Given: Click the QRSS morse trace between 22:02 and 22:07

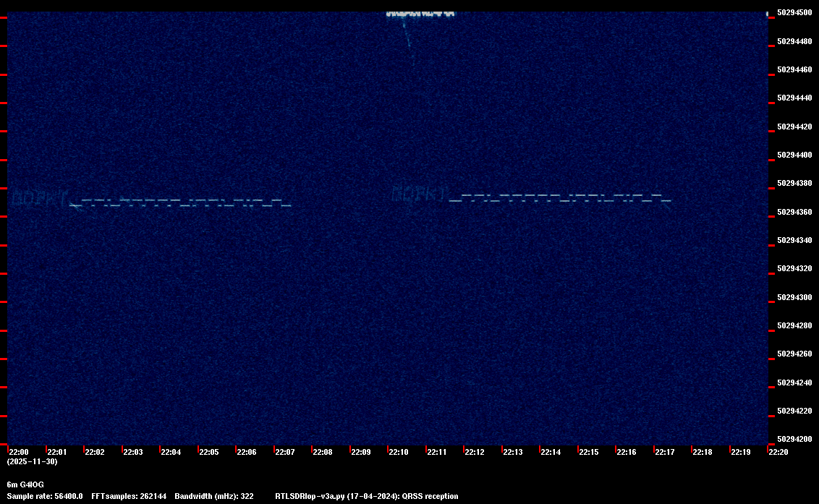Looking at the screenshot, I should point(180,202).
